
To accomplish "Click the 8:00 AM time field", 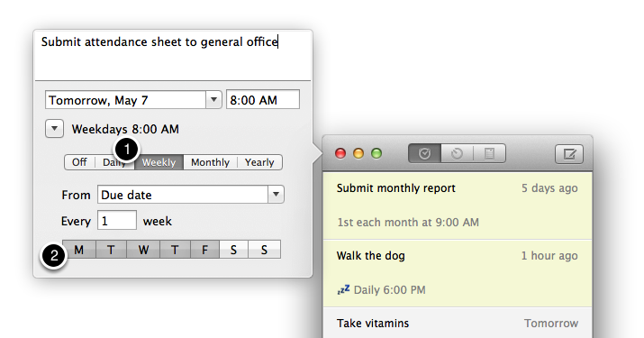I will 263,99.
